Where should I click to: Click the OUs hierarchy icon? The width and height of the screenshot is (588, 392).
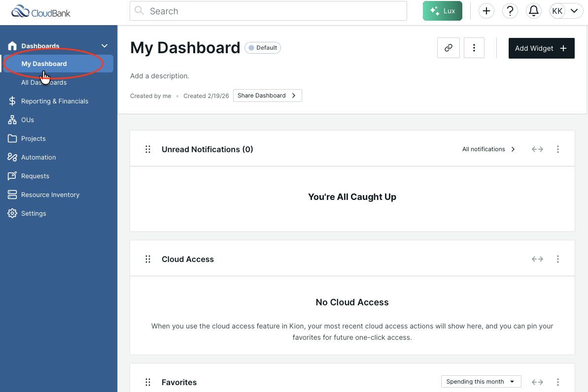pos(12,120)
